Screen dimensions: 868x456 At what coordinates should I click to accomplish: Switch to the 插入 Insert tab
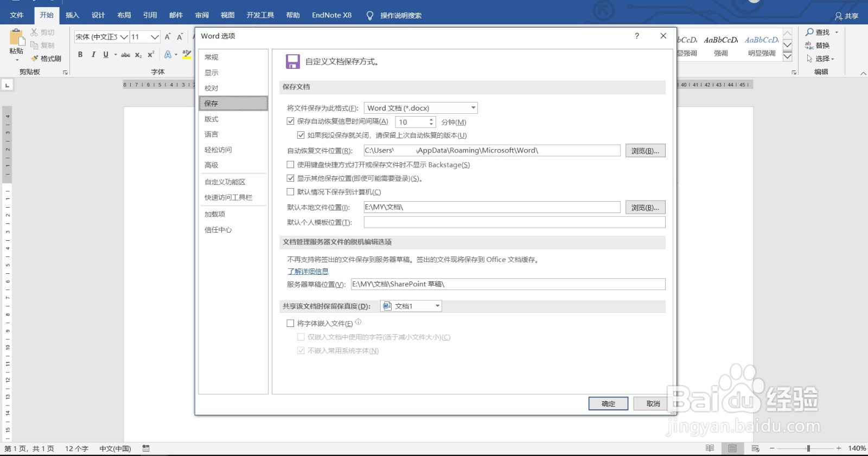pyautogui.click(x=72, y=15)
